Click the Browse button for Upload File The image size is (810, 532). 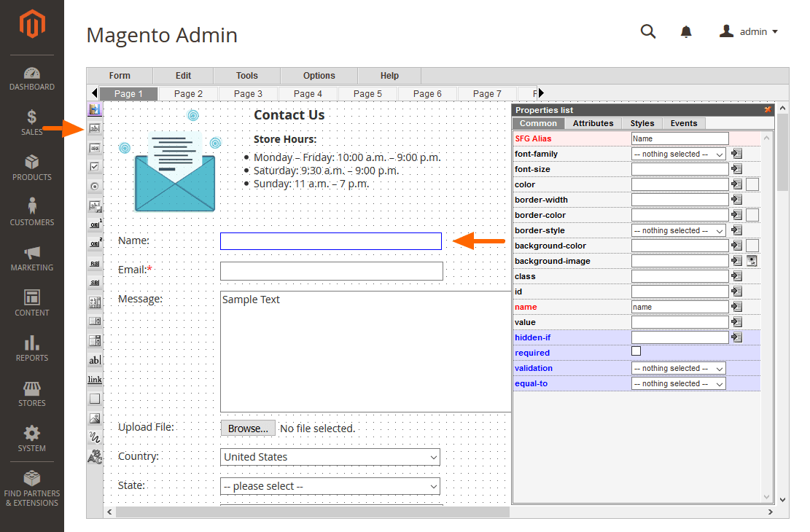coord(247,428)
